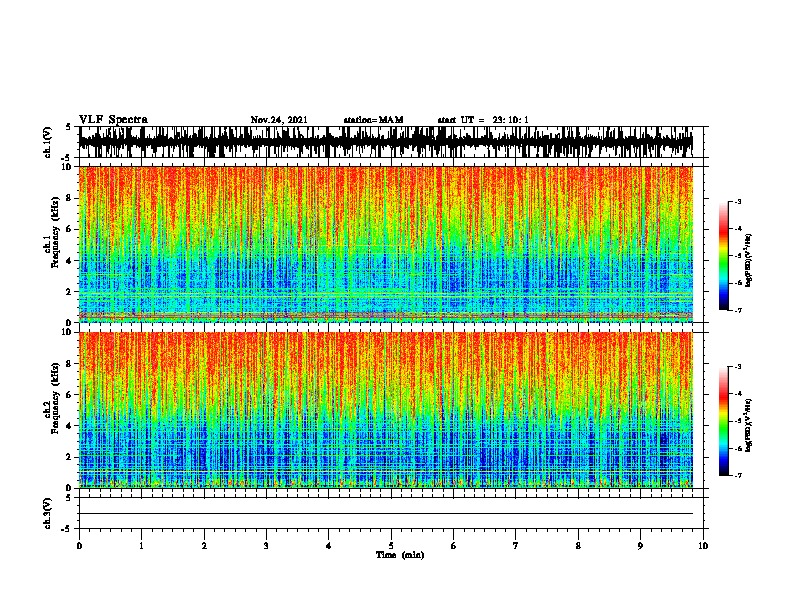Click the "ch.1 Frequency (kHz)" axis label
Image resolution: width=792 pixels, height=612 pixels.
[51, 233]
